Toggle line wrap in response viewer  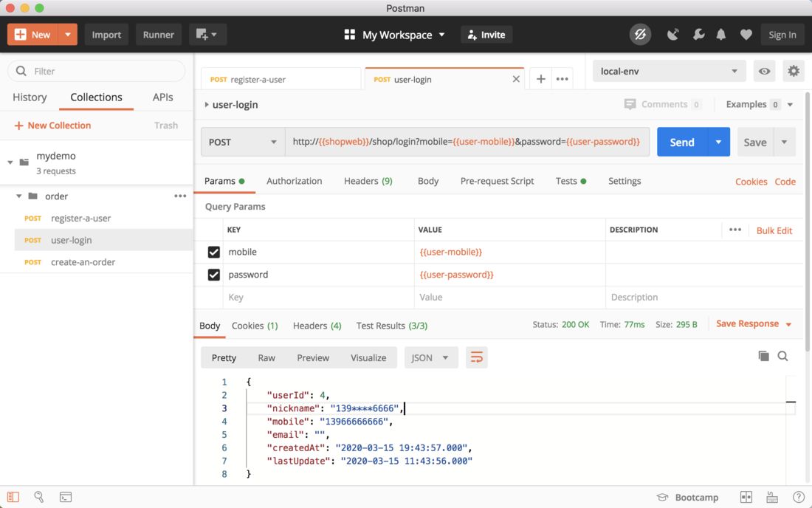(x=477, y=357)
